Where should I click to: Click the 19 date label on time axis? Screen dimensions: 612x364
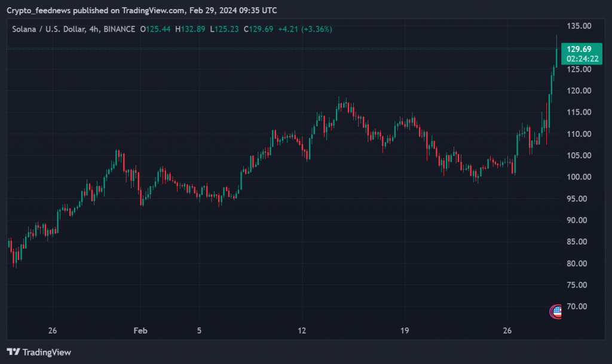click(x=405, y=331)
